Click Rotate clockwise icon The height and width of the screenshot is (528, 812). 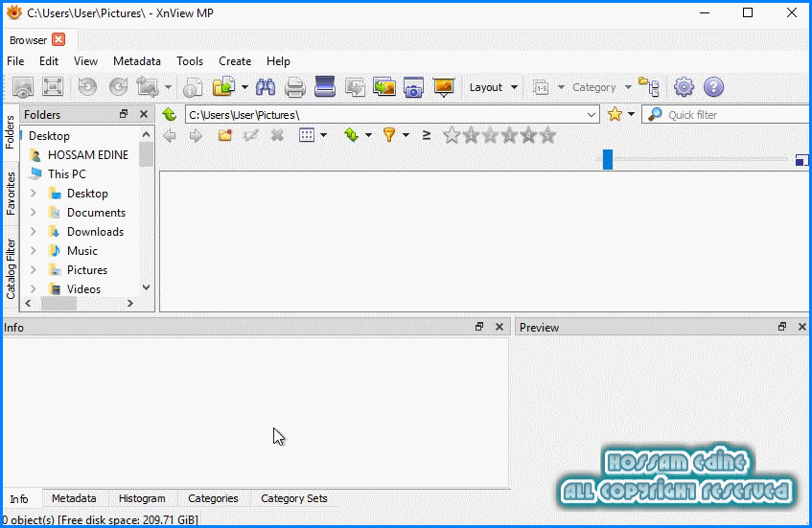click(118, 86)
